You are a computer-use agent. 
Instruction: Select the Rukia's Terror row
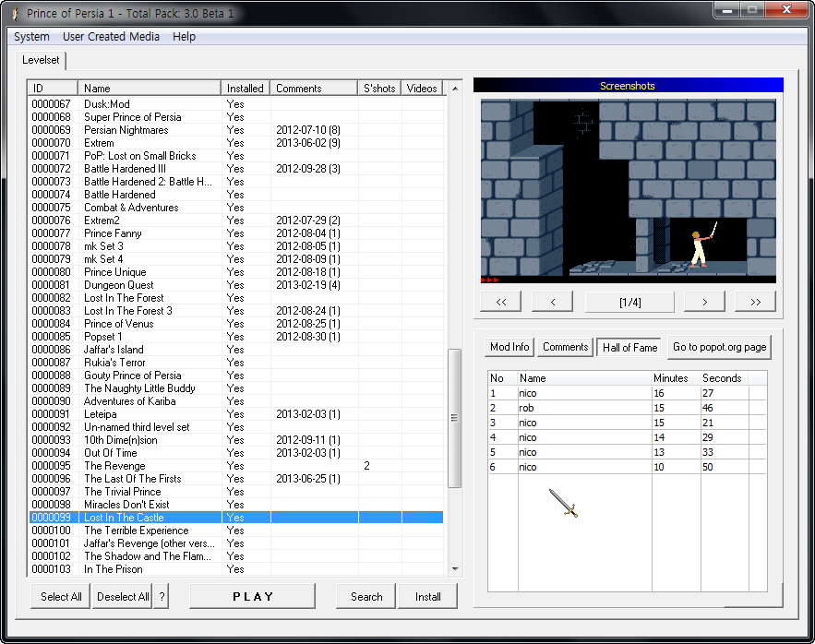coord(236,363)
